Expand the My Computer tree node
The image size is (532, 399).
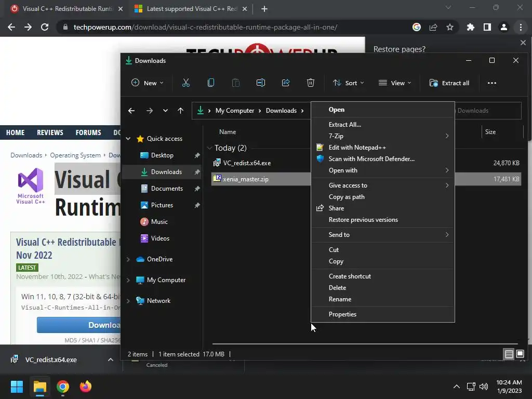pos(128,280)
